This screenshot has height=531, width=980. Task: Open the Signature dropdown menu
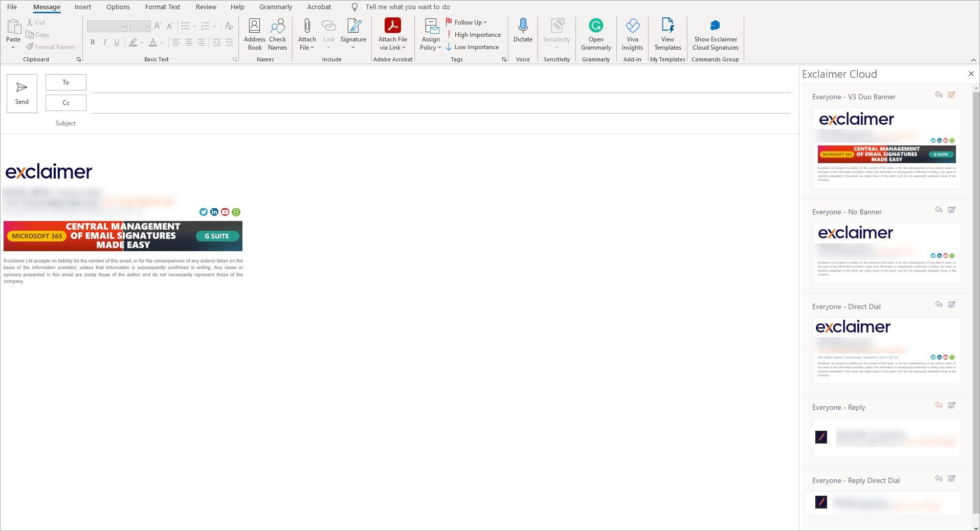point(353,48)
